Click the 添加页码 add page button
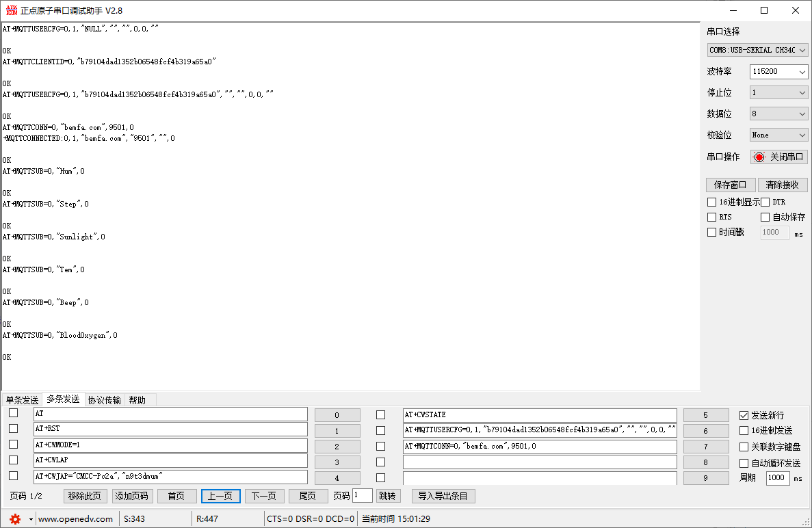812x528 pixels. point(131,496)
